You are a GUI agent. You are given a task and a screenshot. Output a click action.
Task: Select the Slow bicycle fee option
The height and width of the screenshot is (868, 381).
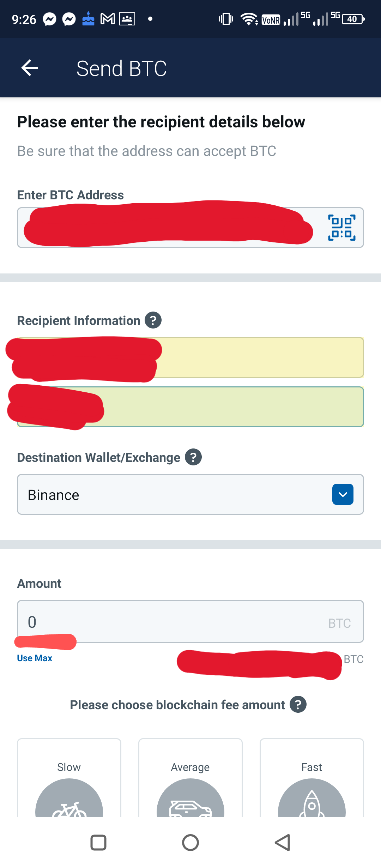coord(69,778)
